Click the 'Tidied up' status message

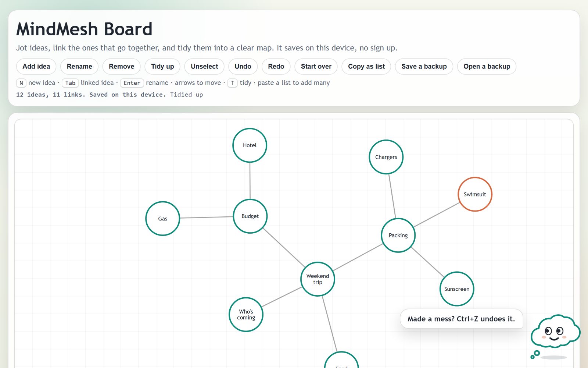pos(186,95)
